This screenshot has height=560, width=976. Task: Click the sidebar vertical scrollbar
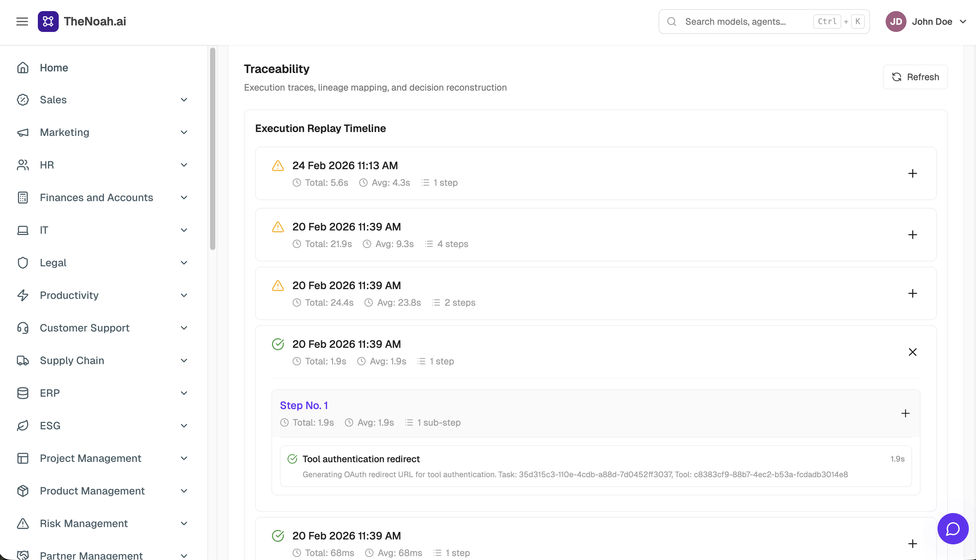[212, 148]
